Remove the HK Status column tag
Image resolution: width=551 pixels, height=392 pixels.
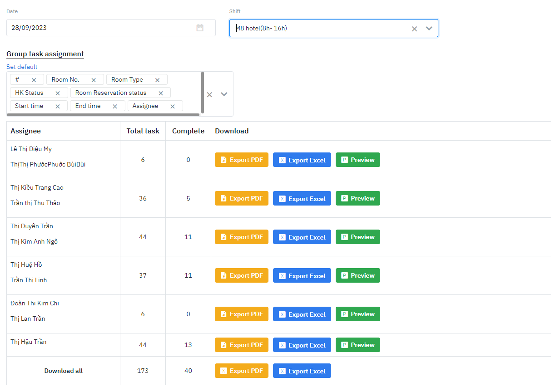tap(58, 93)
